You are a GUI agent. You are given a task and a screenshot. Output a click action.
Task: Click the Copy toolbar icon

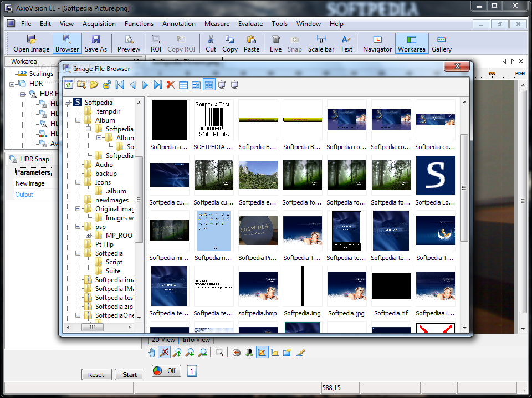point(230,43)
